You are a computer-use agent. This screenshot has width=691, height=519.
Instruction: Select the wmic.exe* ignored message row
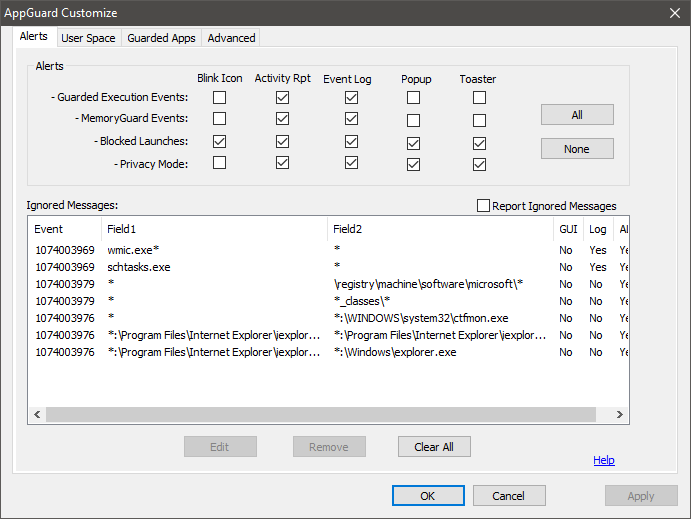point(329,250)
